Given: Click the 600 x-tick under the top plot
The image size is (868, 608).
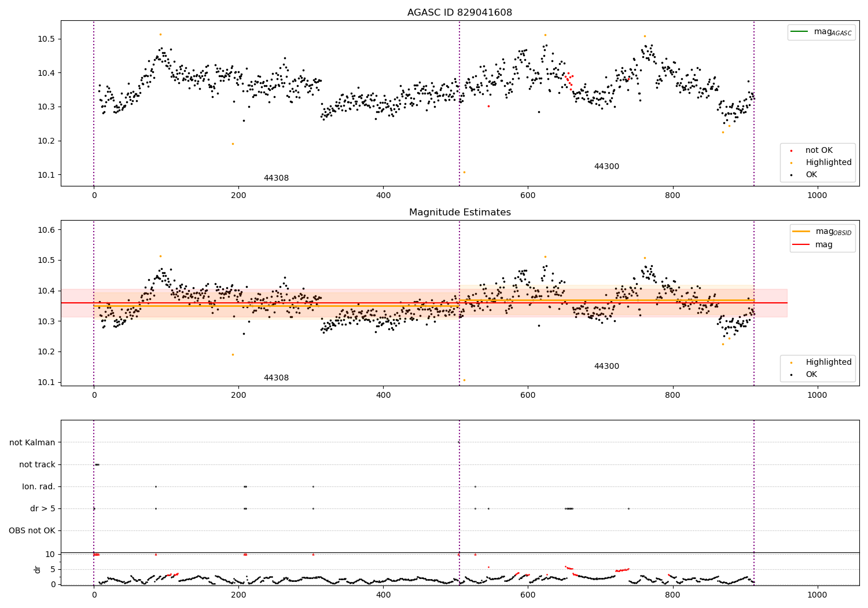Looking at the screenshot, I should 528,196.
